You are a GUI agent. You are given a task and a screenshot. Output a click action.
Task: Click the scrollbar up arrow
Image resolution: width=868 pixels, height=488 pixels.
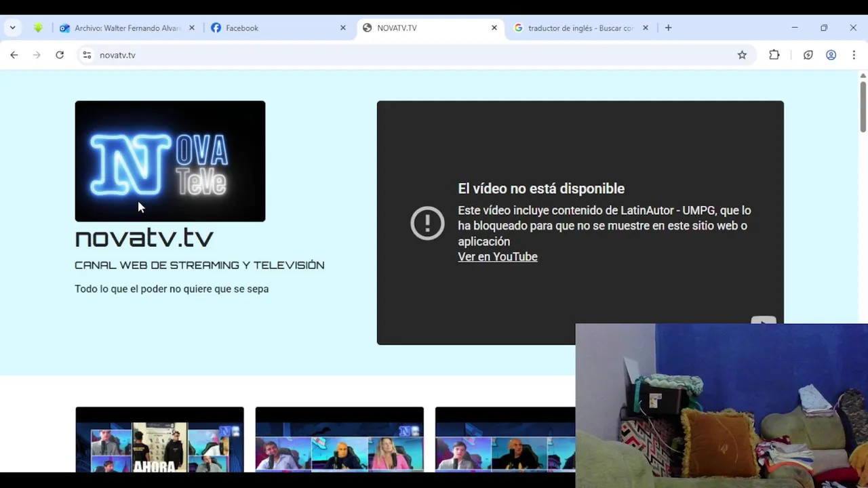863,75
